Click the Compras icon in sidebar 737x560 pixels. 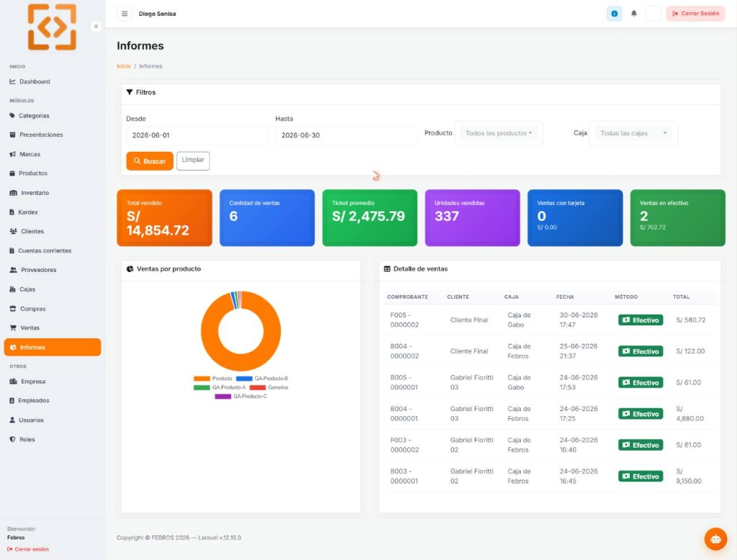(13, 309)
